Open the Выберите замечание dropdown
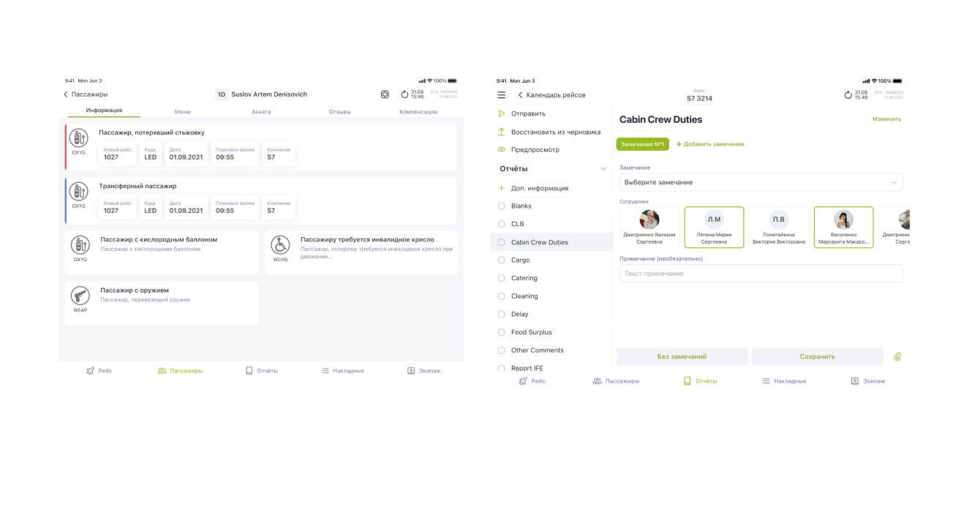980x515 pixels. click(x=761, y=182)
